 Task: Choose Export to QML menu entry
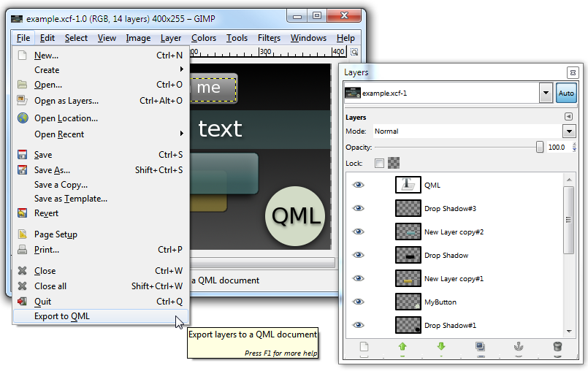coord(101,316)
